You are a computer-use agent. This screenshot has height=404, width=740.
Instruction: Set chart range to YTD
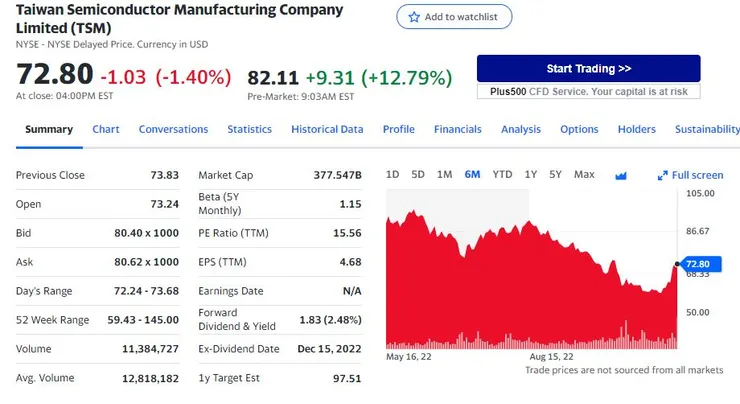tap(502, 174)
